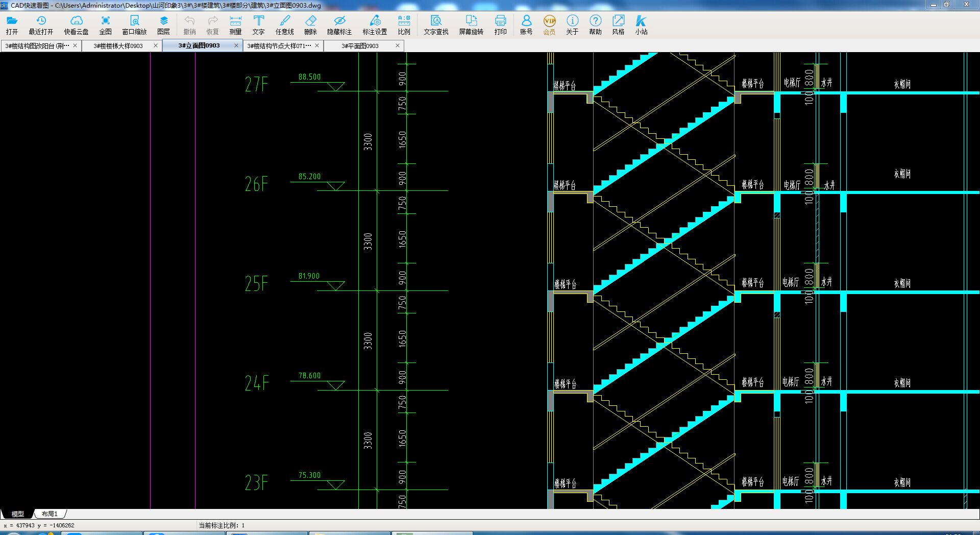
Task: Close the 3#楼结构图改阳台 tab
Action: (x=75, y=45)
